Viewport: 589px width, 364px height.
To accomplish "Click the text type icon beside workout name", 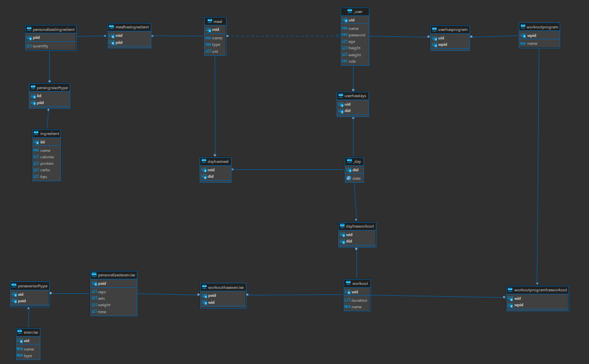I will (x=347, y=307).
